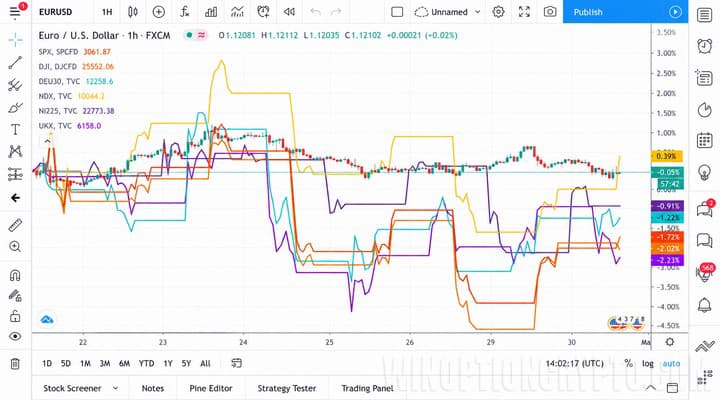720x400 pixels.
Task: Open the alerts alarm clock panel
Action: pyautogui.click(x=704, y=46)
